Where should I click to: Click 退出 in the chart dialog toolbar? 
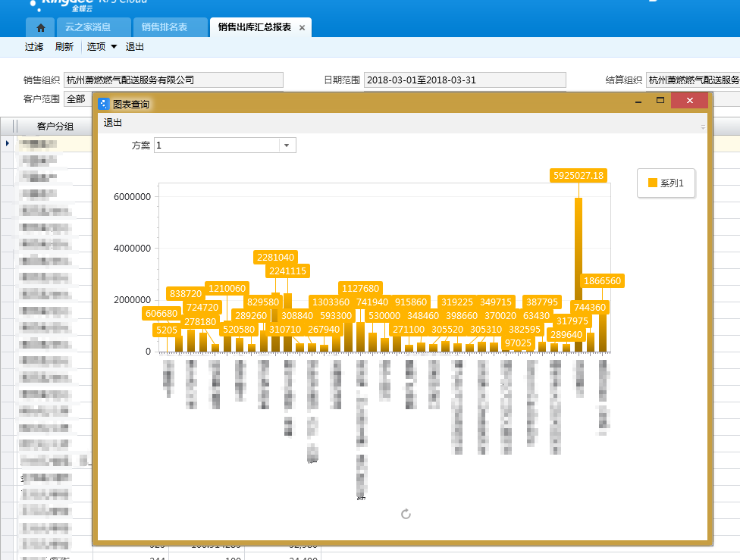tap(113, 123)
